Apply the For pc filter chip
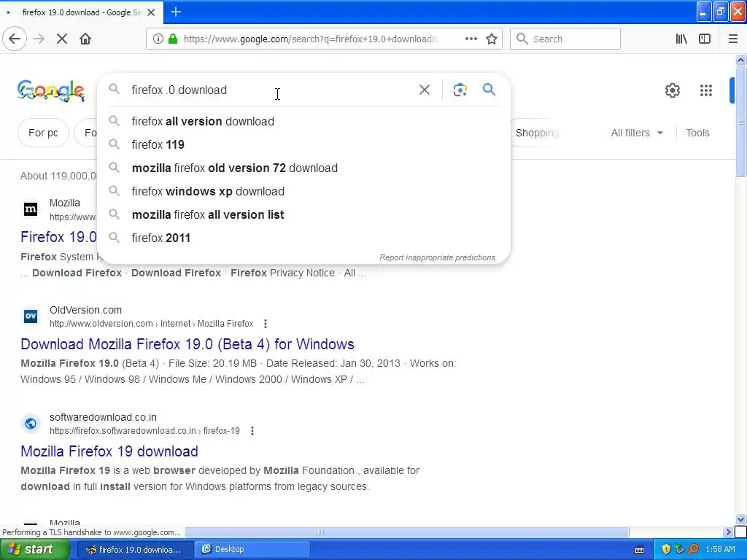Image resolution: width=747 pixels, height=560 pixels. point(43,133)
